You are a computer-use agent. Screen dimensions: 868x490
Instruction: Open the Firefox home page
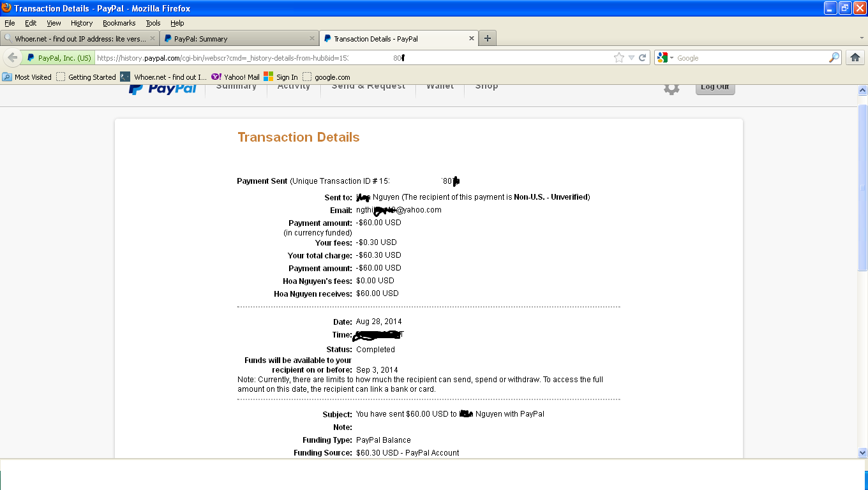coord(855,57)
